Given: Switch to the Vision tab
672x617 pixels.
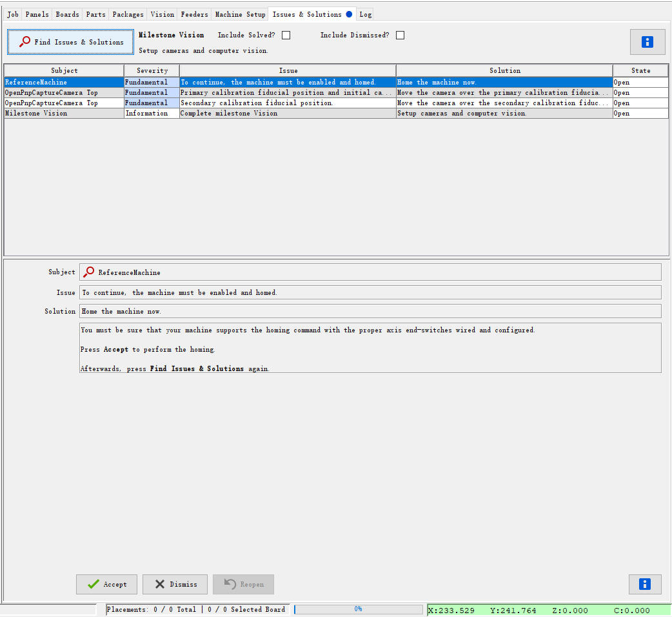Looking at the screenshot, I should coord(162,14).
